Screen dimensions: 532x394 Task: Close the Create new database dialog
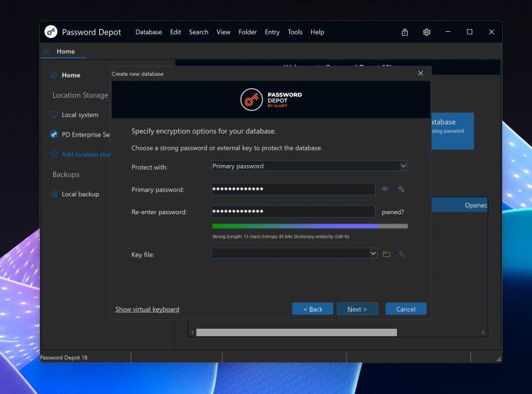tap(420, 73)
